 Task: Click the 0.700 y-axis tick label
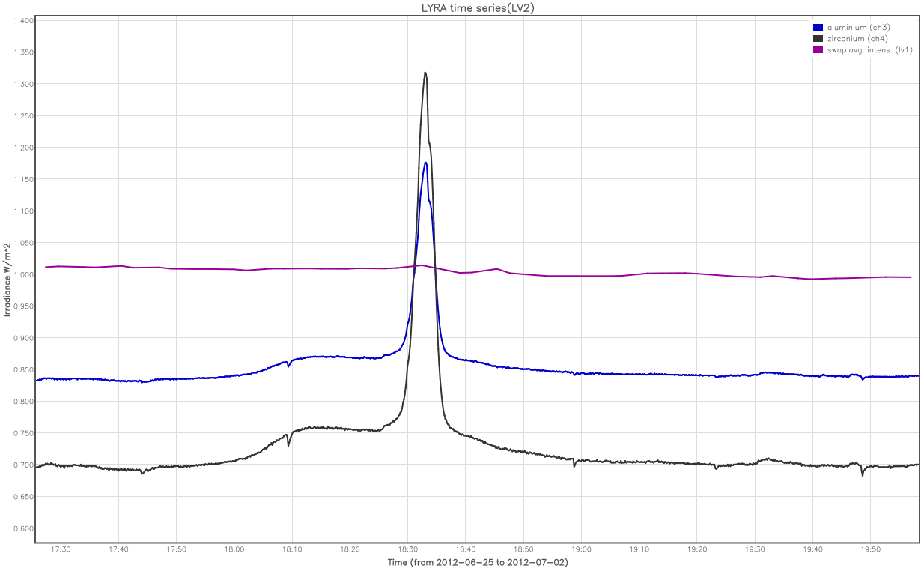click(x=24, y=465)
